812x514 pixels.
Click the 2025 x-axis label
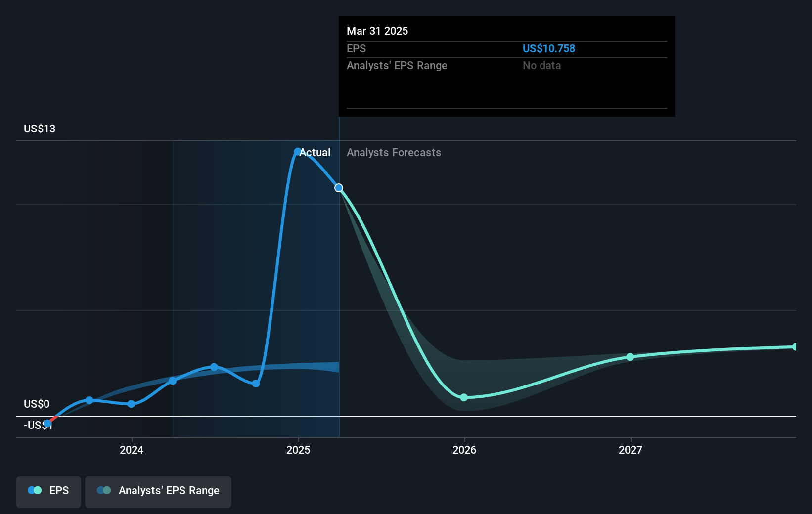click(x=298, y=450)
